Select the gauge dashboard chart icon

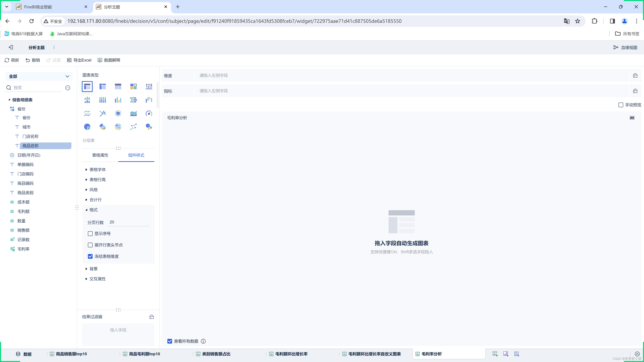[x=149, y=113]
